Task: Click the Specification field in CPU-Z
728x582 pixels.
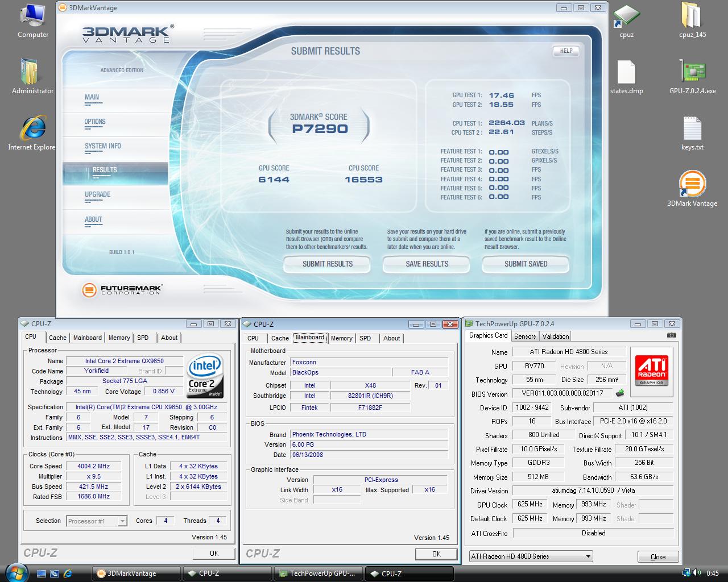Action: point(146,407)
